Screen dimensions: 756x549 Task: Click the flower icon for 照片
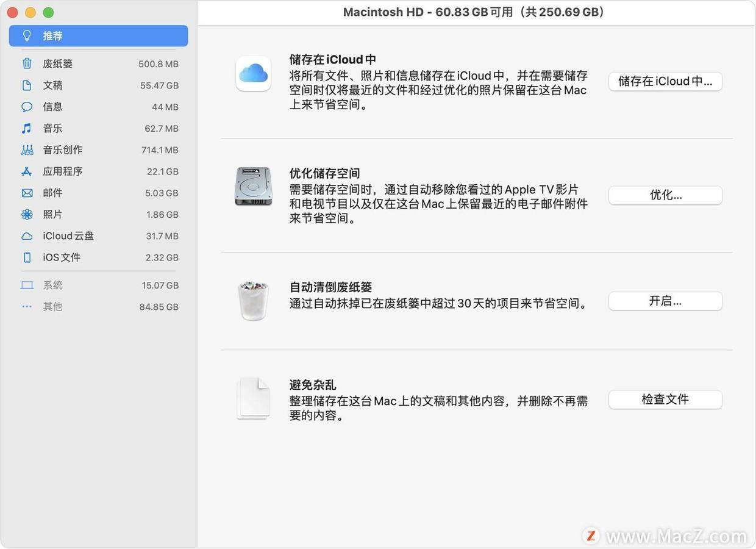(27, 215)
